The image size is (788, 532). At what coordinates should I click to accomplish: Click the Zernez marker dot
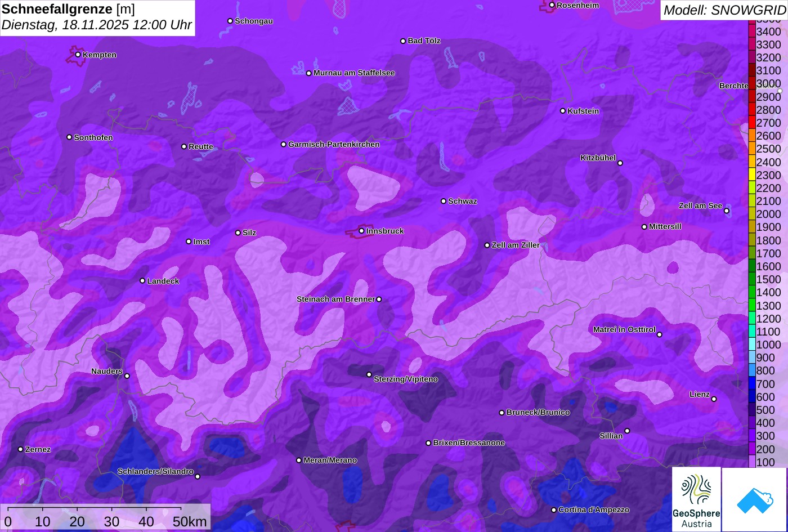21,449
